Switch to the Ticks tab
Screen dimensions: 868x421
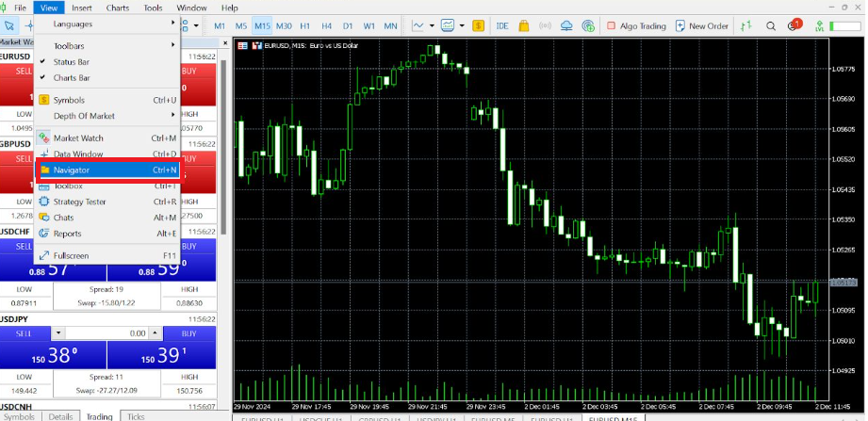pyautogui.click(x=136, y=416)
